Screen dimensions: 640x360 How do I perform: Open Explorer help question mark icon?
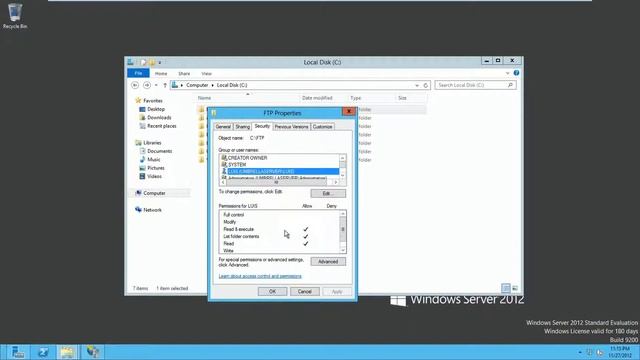tap(516, 73)
